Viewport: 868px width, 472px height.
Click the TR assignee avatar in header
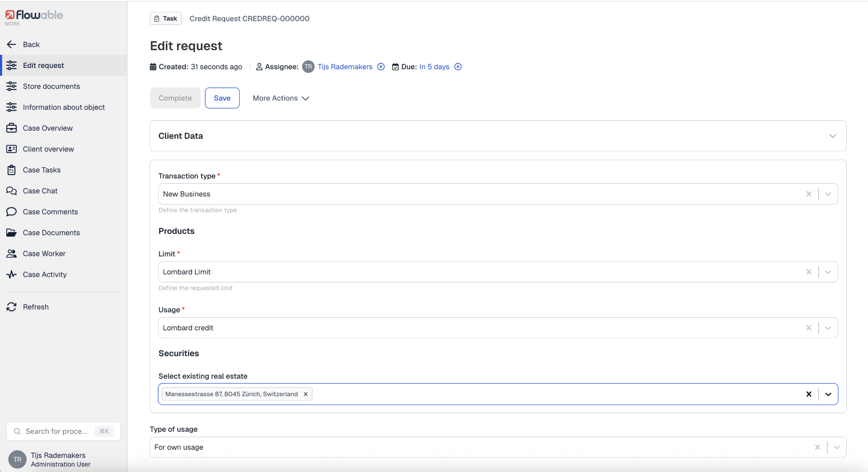click(x=308, y=67)
